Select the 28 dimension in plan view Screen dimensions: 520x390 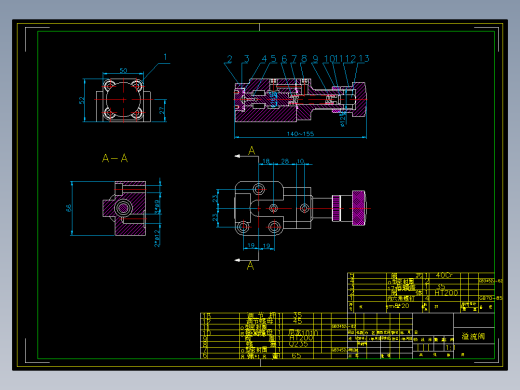285,161
